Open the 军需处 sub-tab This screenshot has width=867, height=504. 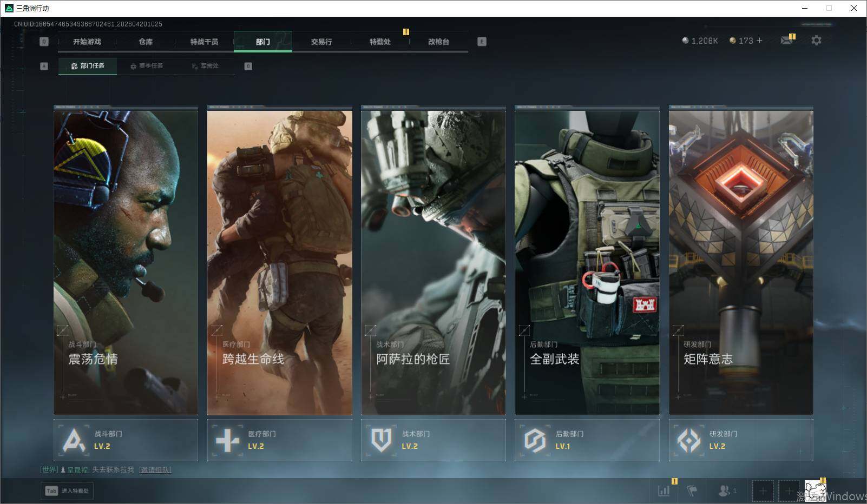(205, 66)
